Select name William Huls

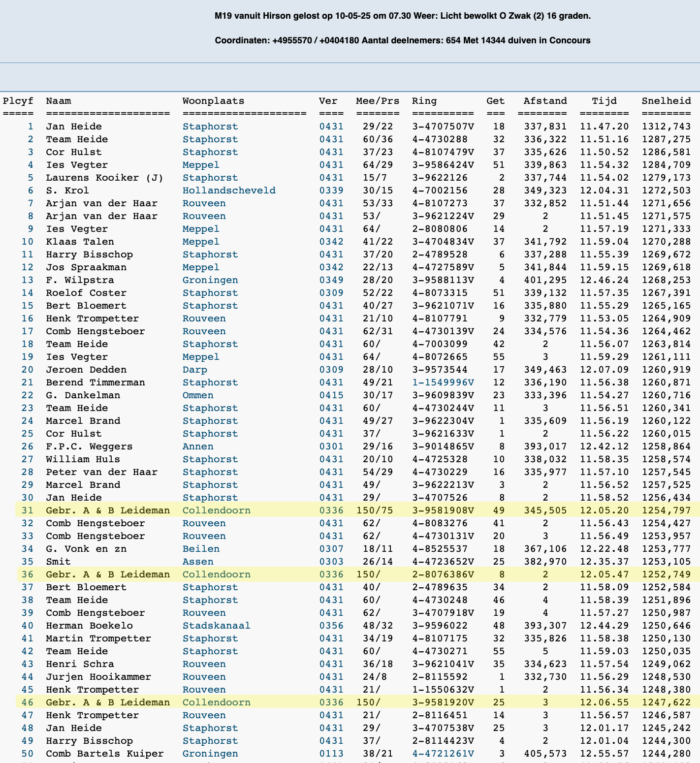[83, 459]
